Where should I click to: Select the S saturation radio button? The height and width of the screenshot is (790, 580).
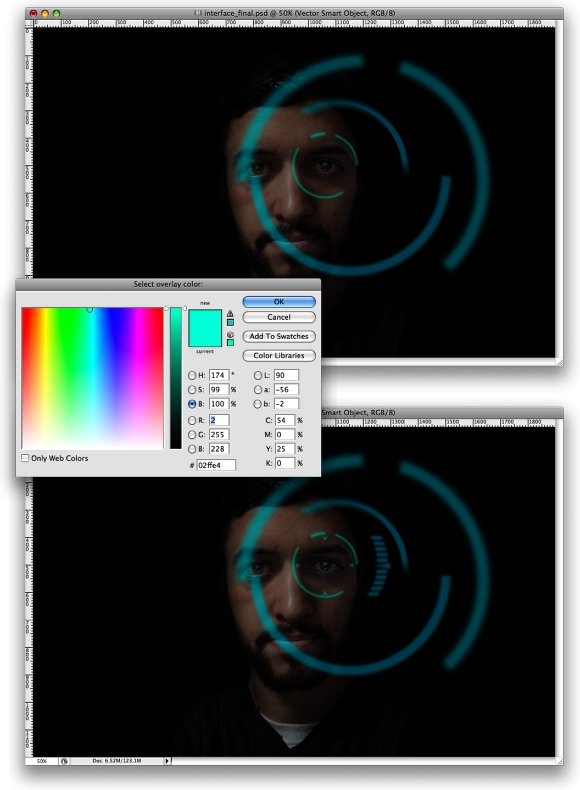tap(192, 389)
